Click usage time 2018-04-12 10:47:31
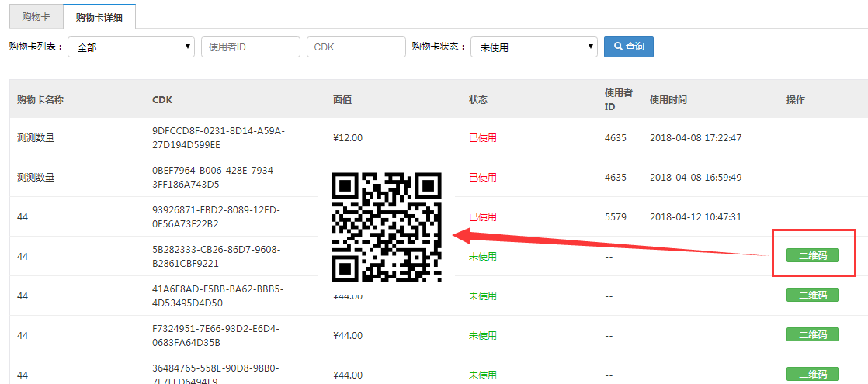This screenshot has height=384, width=868. click(x=696, y=217)
